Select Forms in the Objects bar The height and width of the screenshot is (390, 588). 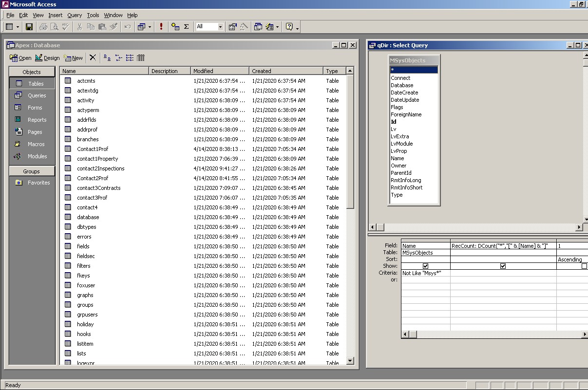32,108
